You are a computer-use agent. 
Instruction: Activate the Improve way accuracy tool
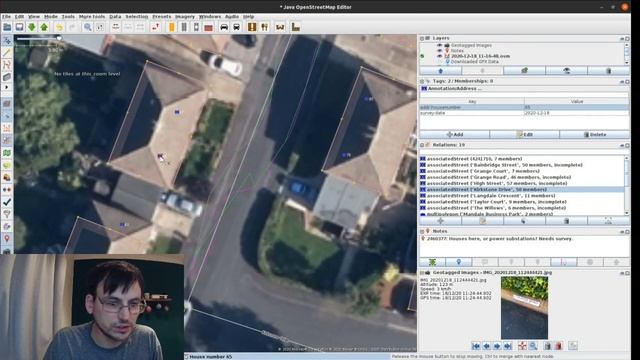coord(7,65)
